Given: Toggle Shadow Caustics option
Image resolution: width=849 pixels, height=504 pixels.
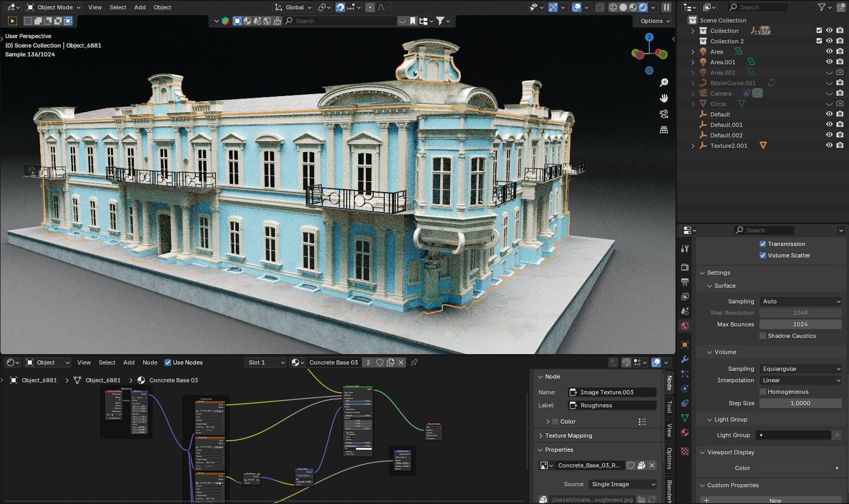Looking at the screenshot, I should (x=762, y=336).
